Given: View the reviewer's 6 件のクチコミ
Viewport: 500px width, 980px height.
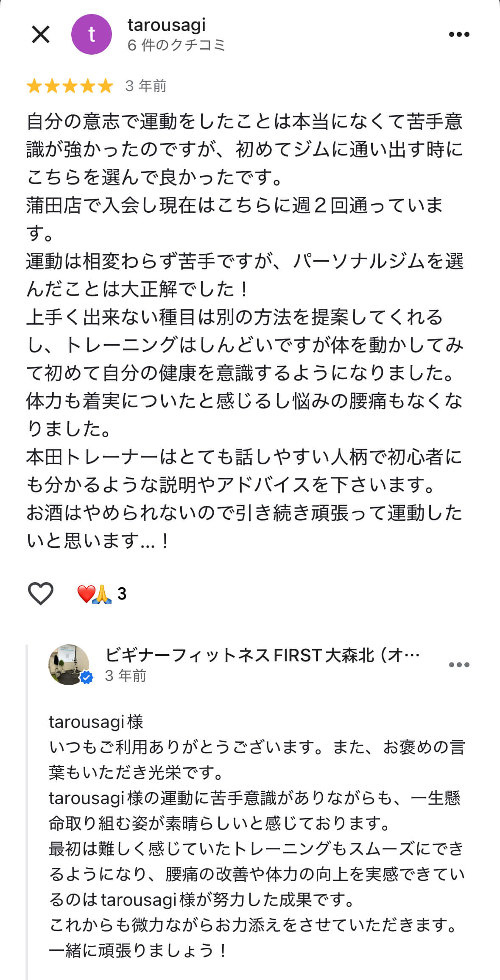Looking at the screenshot, I should (176, 45).
